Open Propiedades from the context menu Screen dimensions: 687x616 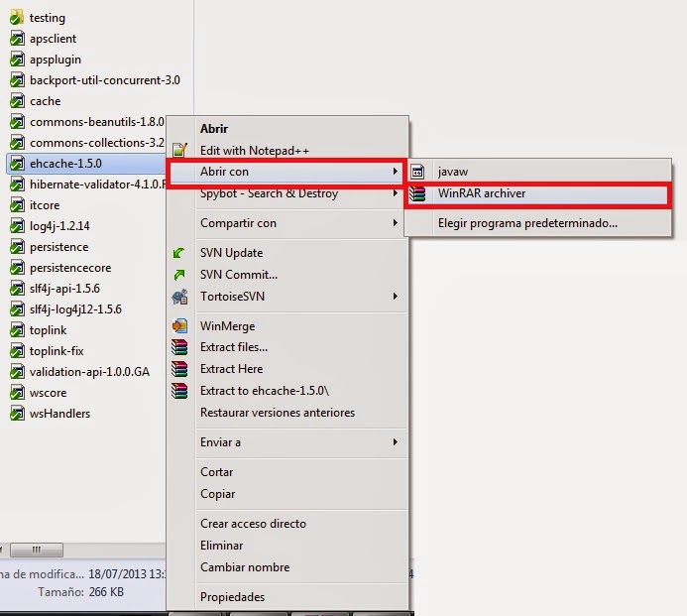287,597
